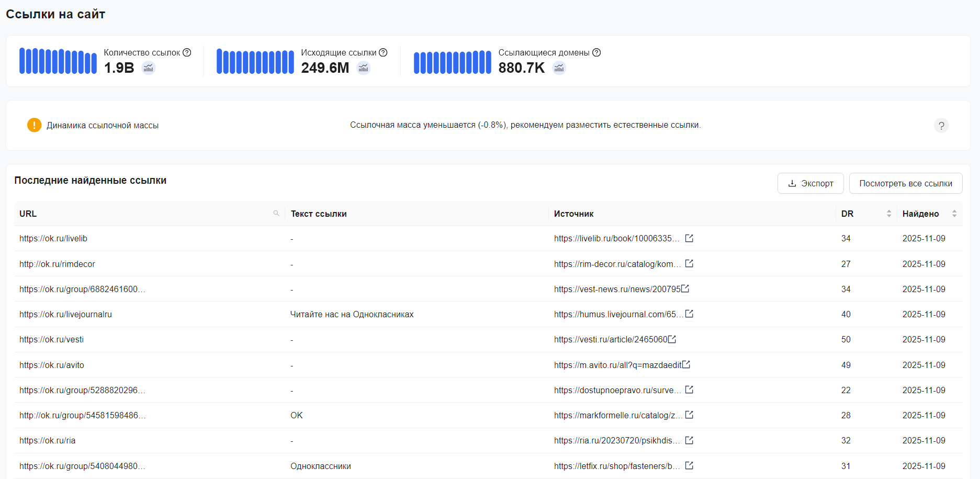Click the orange warning icon for Динамика ссылочной массы
This screenshot has width=980, height=479.
34,125
